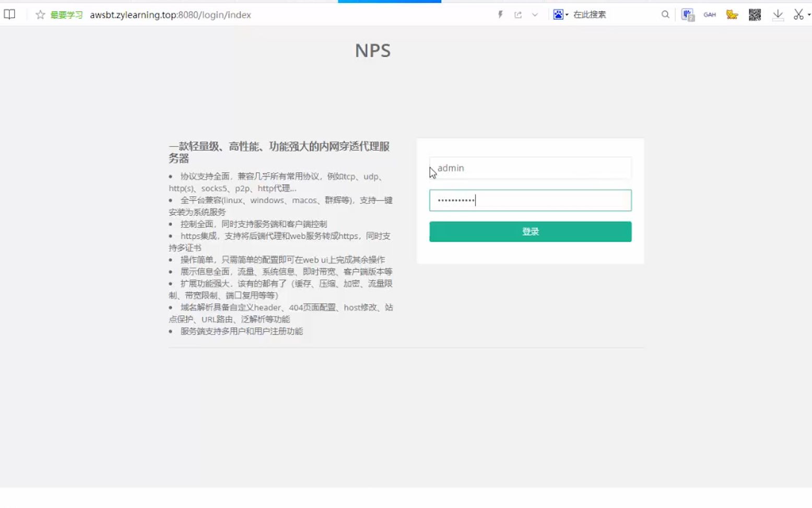This screenshot has width=812, height=508.
Task: Click the NPS page heading
Action: point(373,51)
